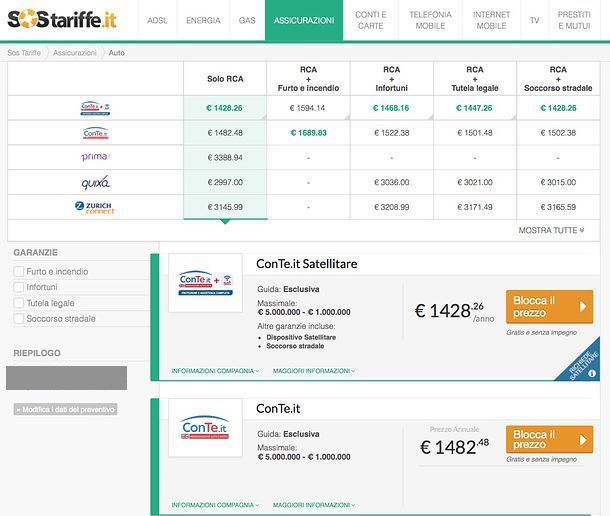Expand Mostra tutte to show all offers
This screenshot has height=516, width=610.
tap(551, 230)
